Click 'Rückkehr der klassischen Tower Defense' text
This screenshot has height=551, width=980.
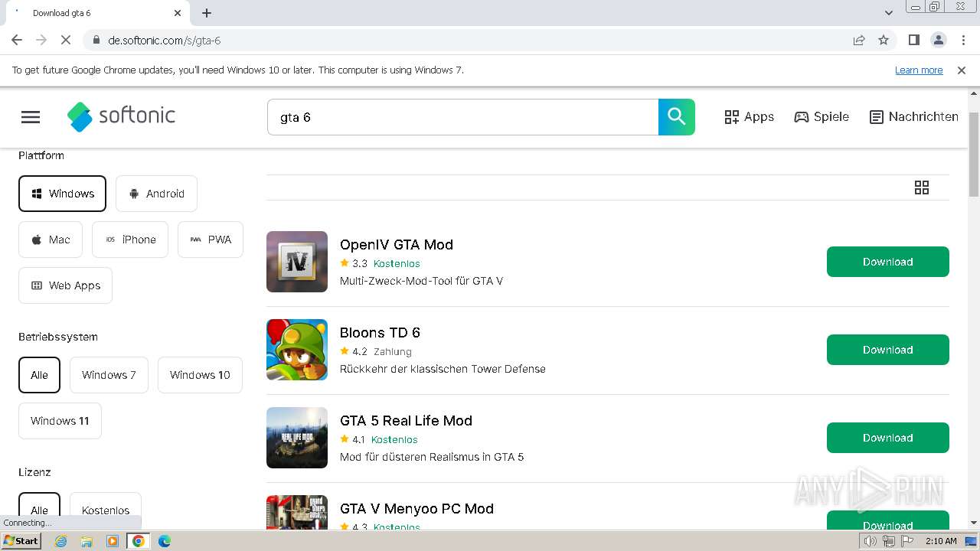443,369
